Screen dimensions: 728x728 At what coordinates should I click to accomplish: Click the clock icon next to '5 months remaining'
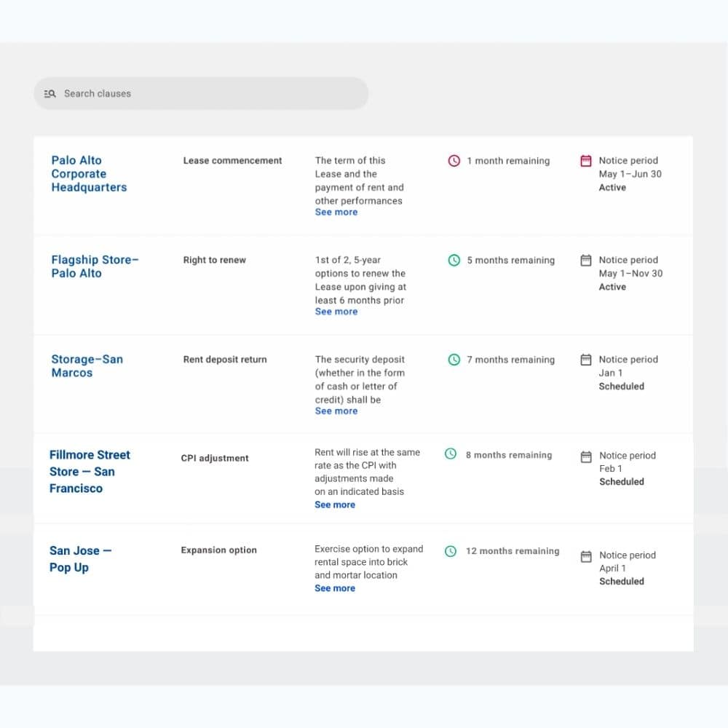tap(455, 260)
